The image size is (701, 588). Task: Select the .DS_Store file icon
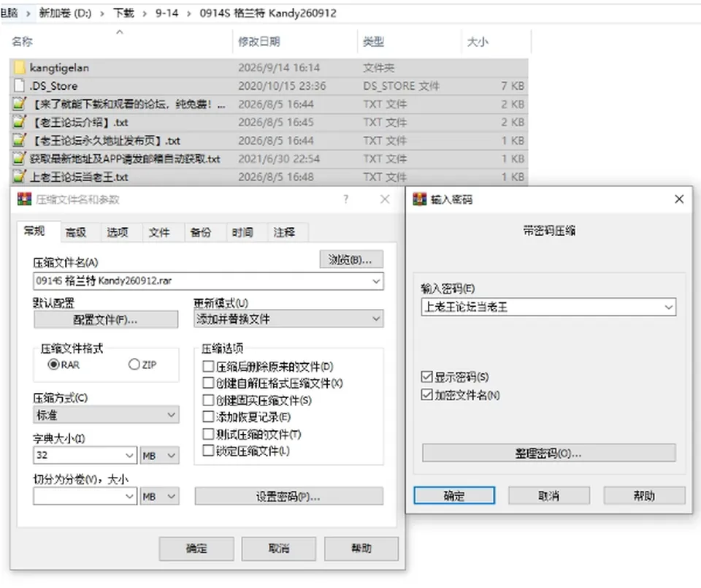click(19, 86)
